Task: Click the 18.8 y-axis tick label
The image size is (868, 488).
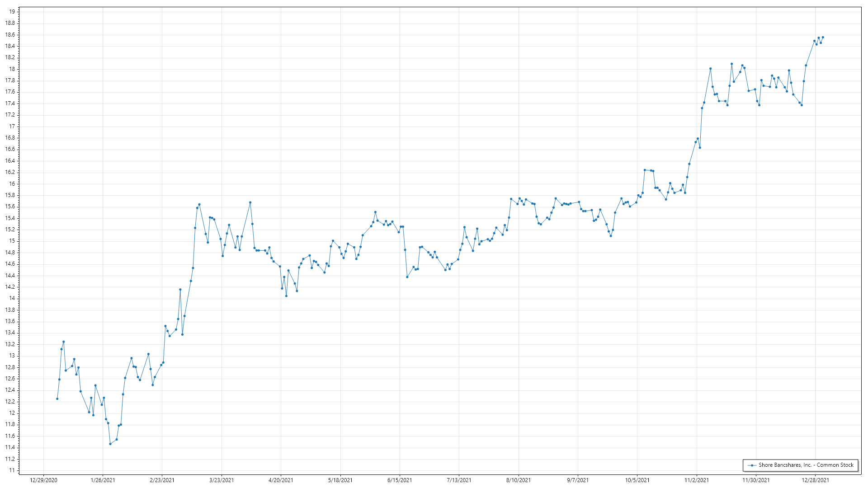Action: pyautogui.click(x=10, y=23)
